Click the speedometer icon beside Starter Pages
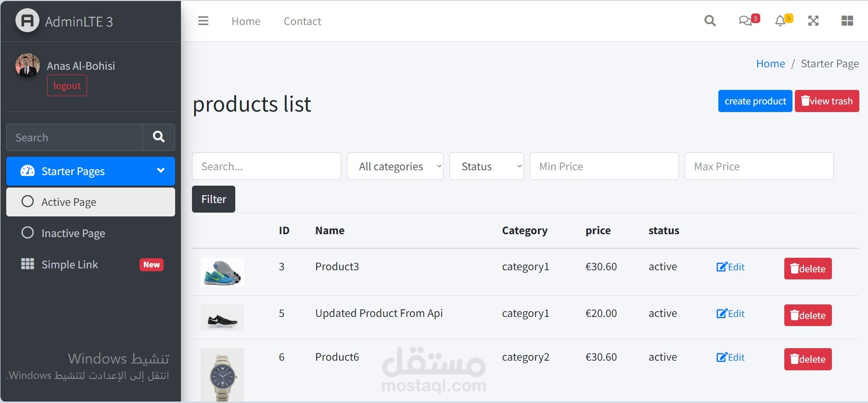Viewport: 868px width, 403px height. pos(27,171)
